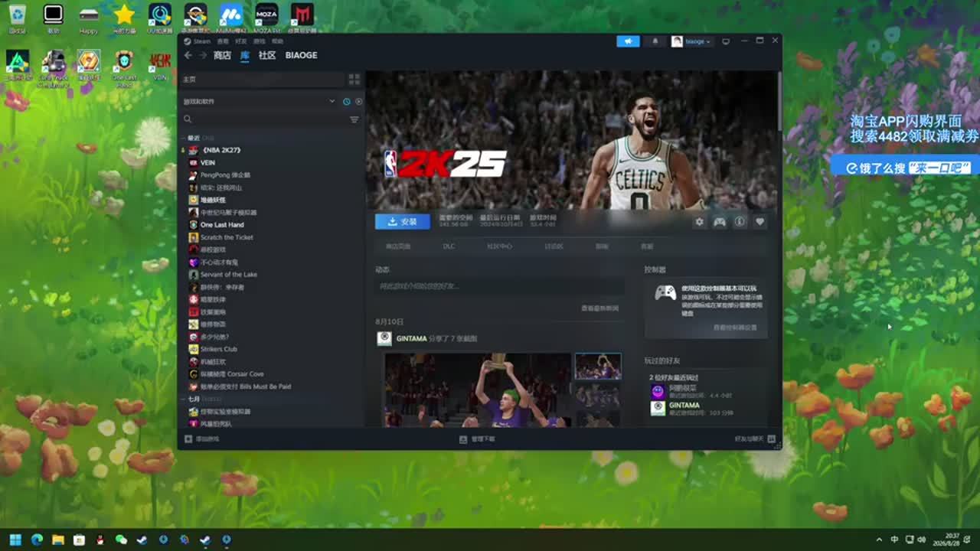The image size is (980, 551).
Task: Click the activity post input box
Action: pyautogui.click(x=499, y=286)
